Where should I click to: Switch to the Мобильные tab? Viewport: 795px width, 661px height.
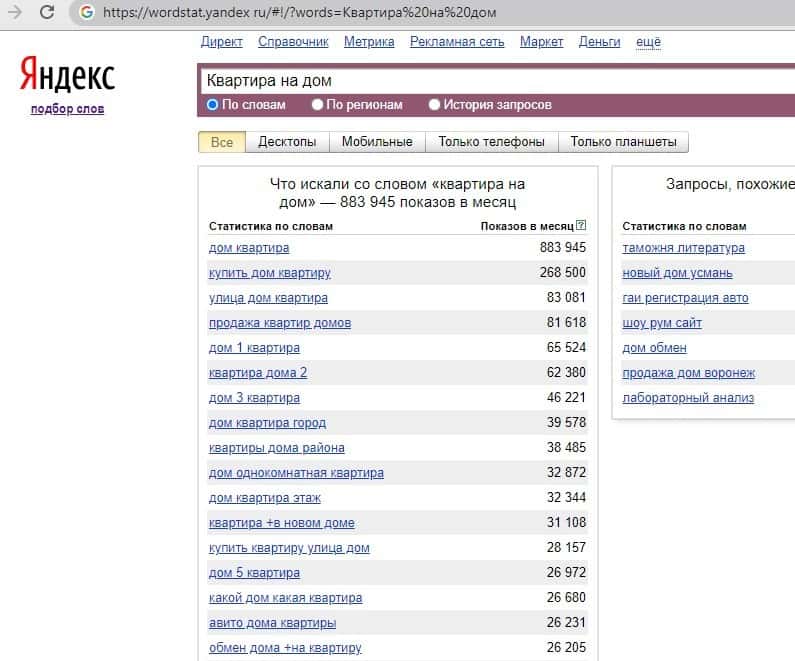377,142
